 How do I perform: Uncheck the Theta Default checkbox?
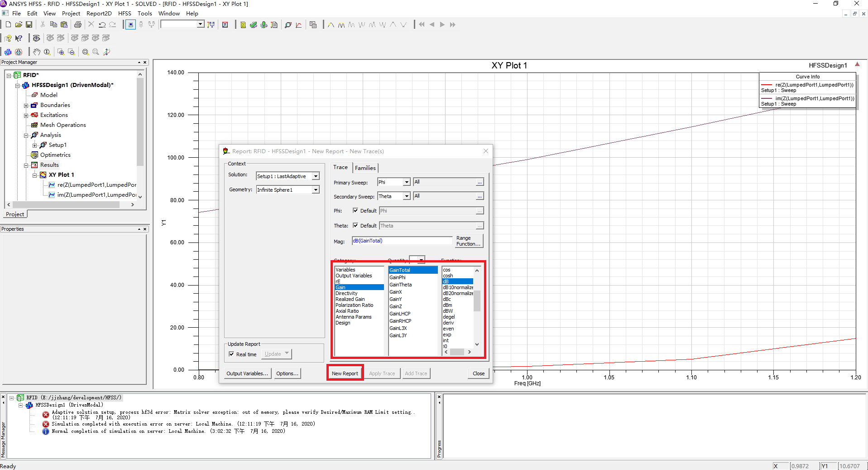(355, 225)
